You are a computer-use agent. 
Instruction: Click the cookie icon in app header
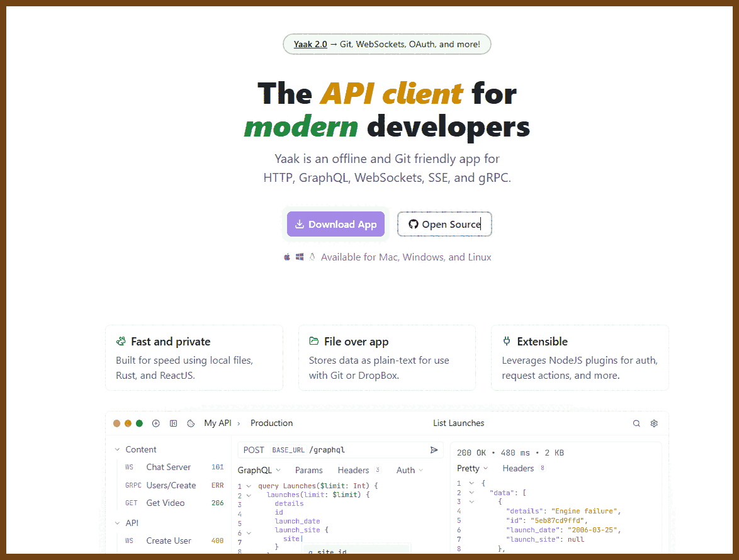[x=191, y=423]
